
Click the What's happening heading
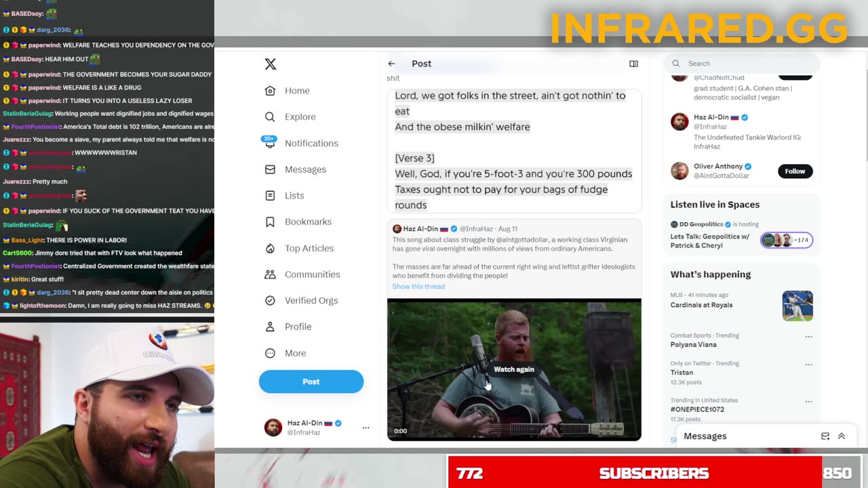(711, 274)
